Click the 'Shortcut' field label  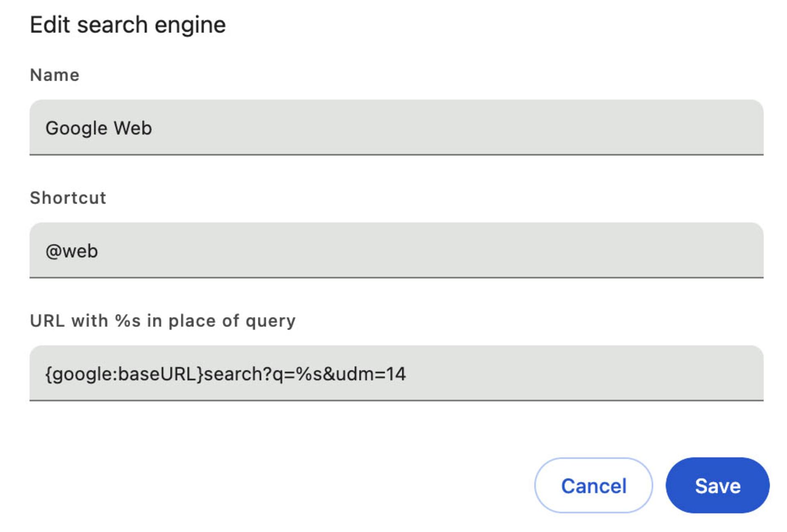pyautogui.click(x=68, y=198)
